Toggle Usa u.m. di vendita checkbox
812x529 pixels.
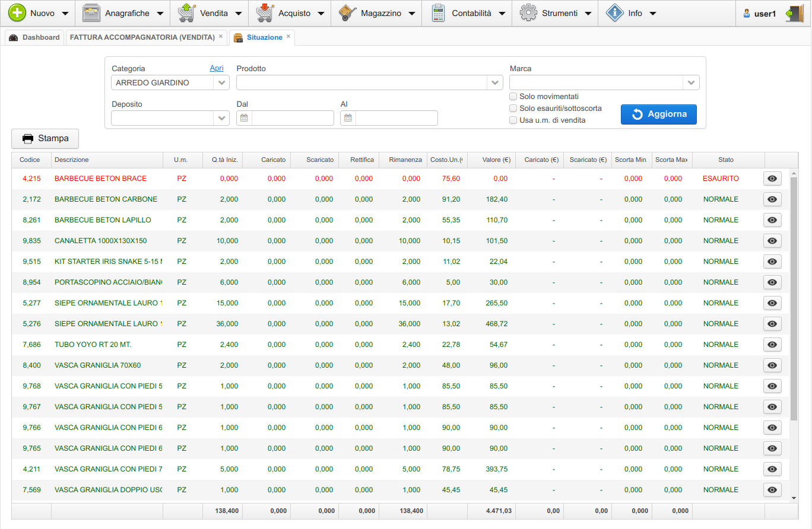click(x=513, y=120)
